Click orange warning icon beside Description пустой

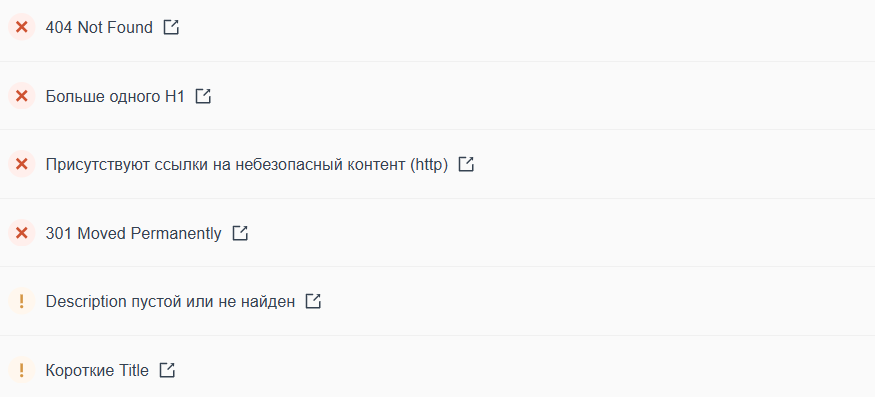(22, 302)
